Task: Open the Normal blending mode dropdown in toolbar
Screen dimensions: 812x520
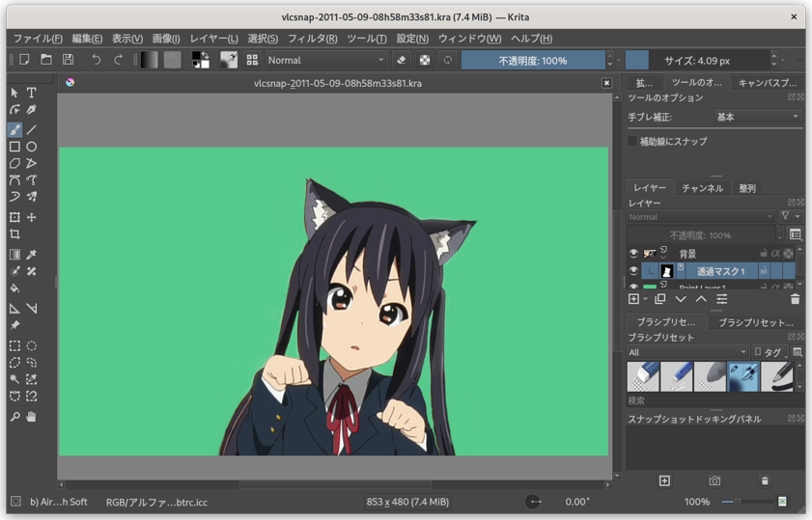Action: point(326,60)
